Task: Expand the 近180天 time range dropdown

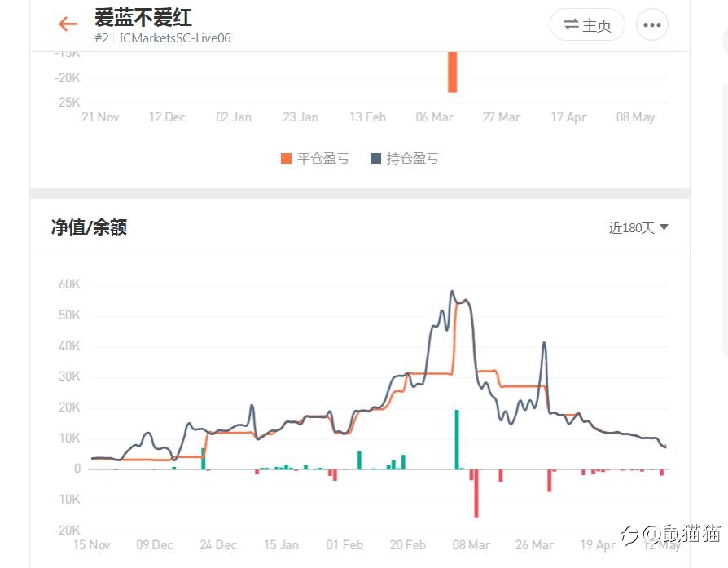Action: pyautogui.click(x=638, y=227)
